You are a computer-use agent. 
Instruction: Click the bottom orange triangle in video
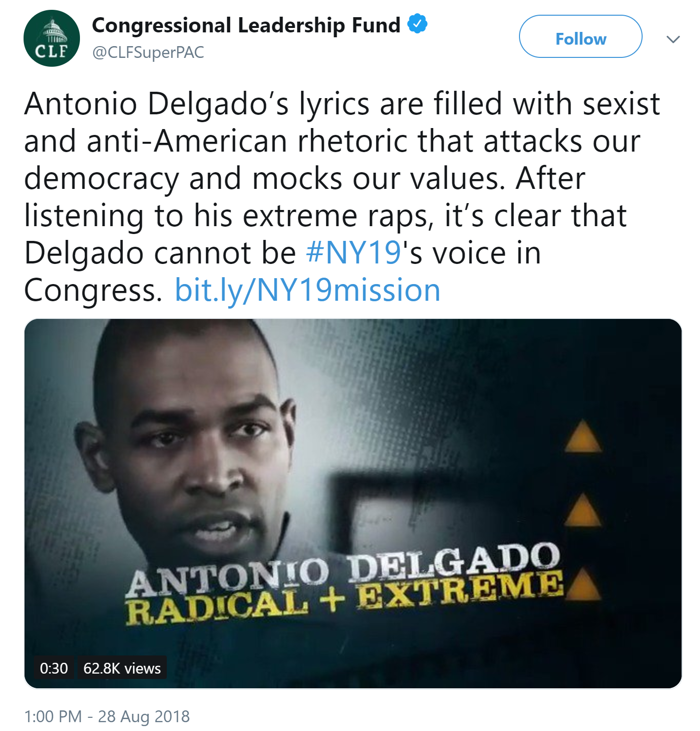[x=583, y=584]
